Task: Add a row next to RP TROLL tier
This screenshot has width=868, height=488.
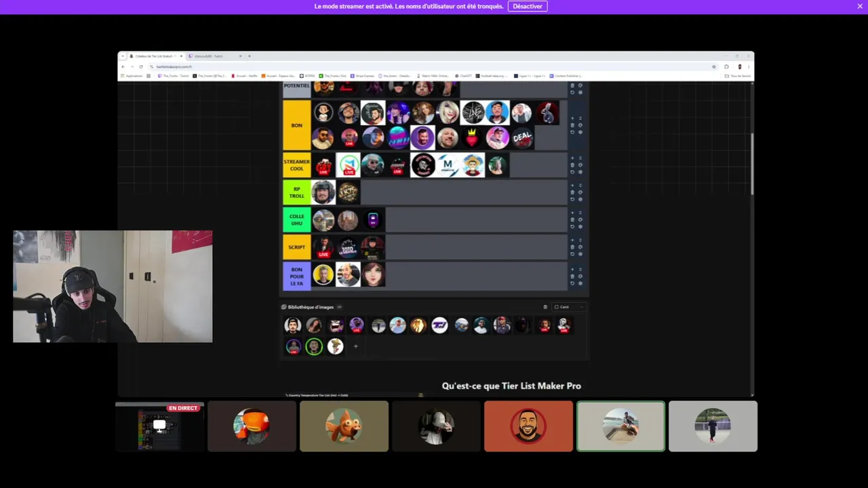Action: point(572,185)
